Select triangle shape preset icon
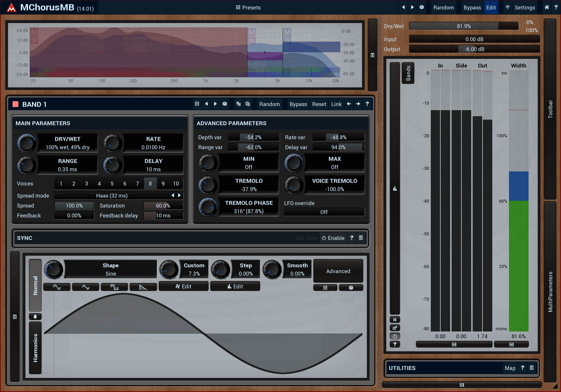This screenshot has height=392, width=561. point(85,287)
